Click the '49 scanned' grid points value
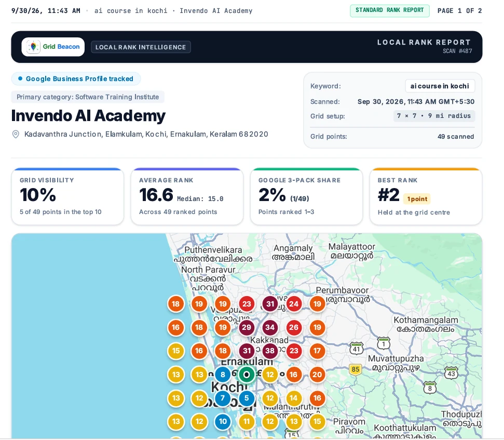 455,137
